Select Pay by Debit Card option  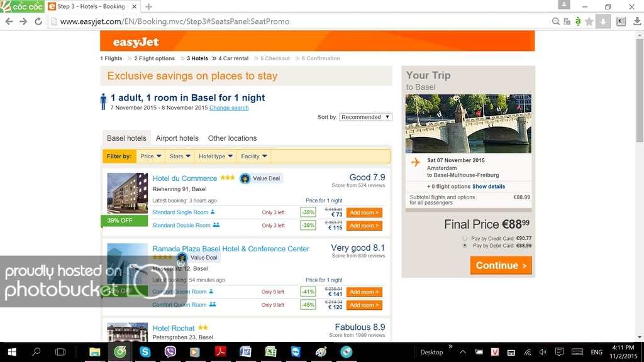(x=465, y=246)
